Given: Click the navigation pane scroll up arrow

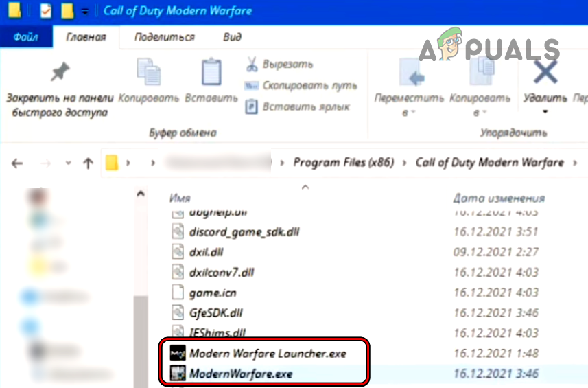Looking at the screenshot, I should [x=141, y=194].
